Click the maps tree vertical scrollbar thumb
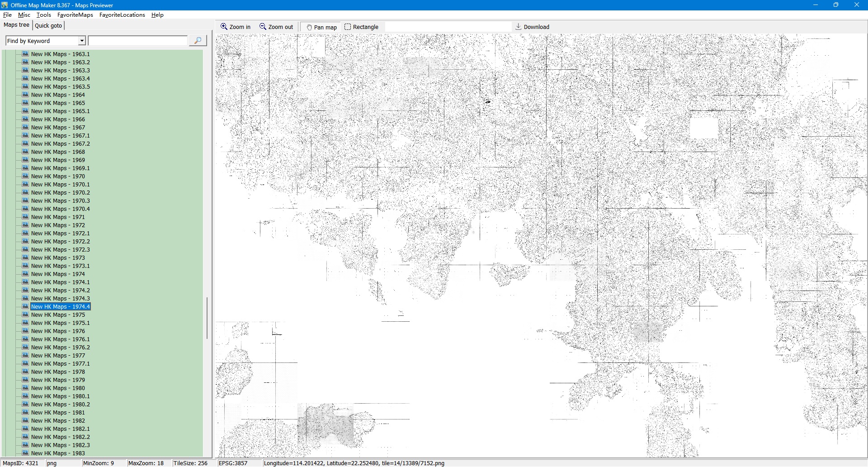Viewport: 868px width, 467px height. click(x=207, y=318)
